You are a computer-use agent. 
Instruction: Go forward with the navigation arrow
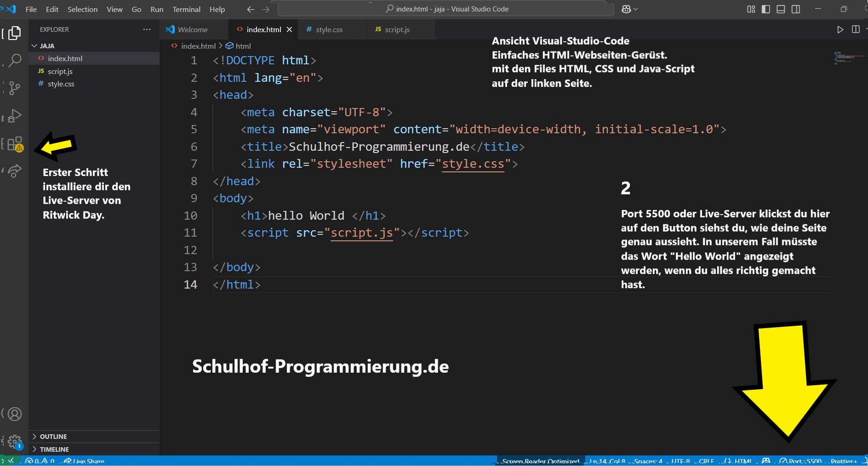(266, 9)
